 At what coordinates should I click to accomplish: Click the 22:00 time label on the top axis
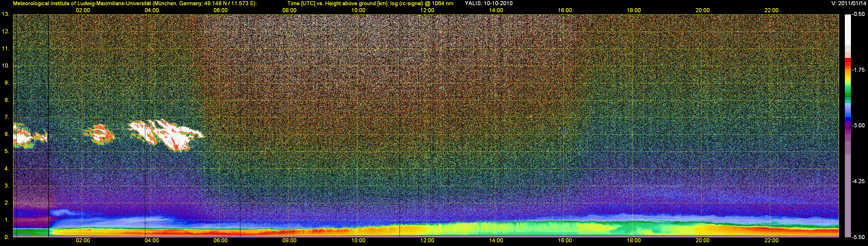[771, 10]
